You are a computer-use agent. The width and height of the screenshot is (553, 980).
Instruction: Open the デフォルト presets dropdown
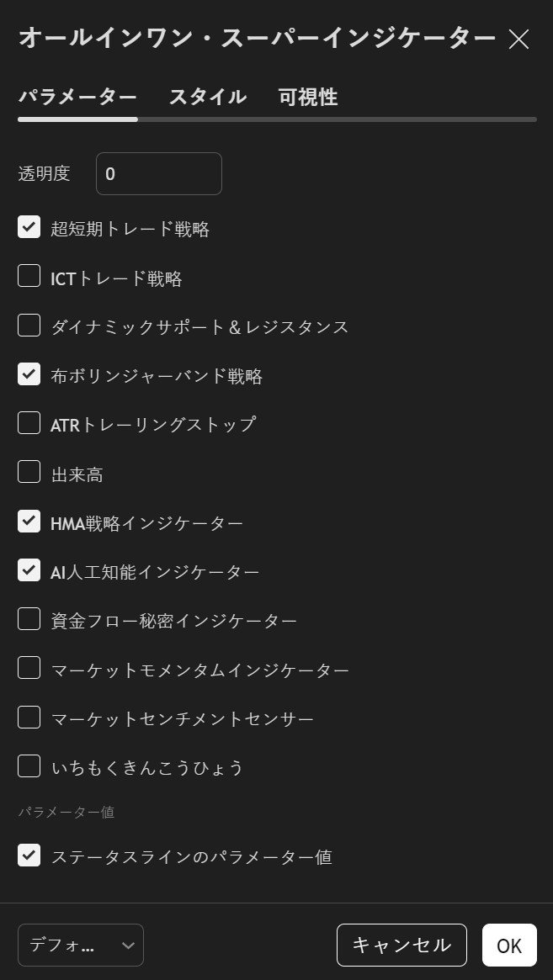[81, 945]
